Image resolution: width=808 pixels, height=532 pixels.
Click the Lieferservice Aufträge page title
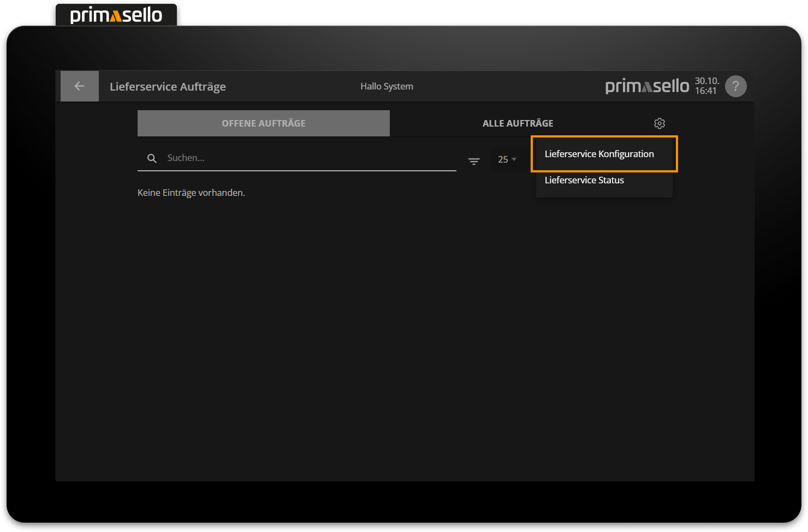[x=168, y=86]
